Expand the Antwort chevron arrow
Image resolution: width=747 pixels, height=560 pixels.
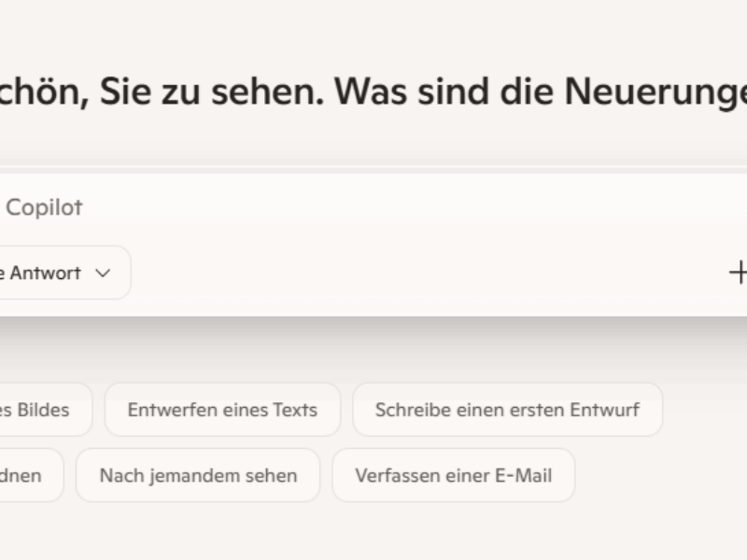coord(103,273)
